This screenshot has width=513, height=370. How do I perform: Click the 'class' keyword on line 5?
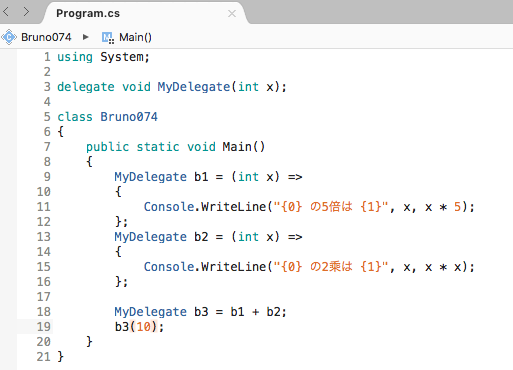coord(75,117)
